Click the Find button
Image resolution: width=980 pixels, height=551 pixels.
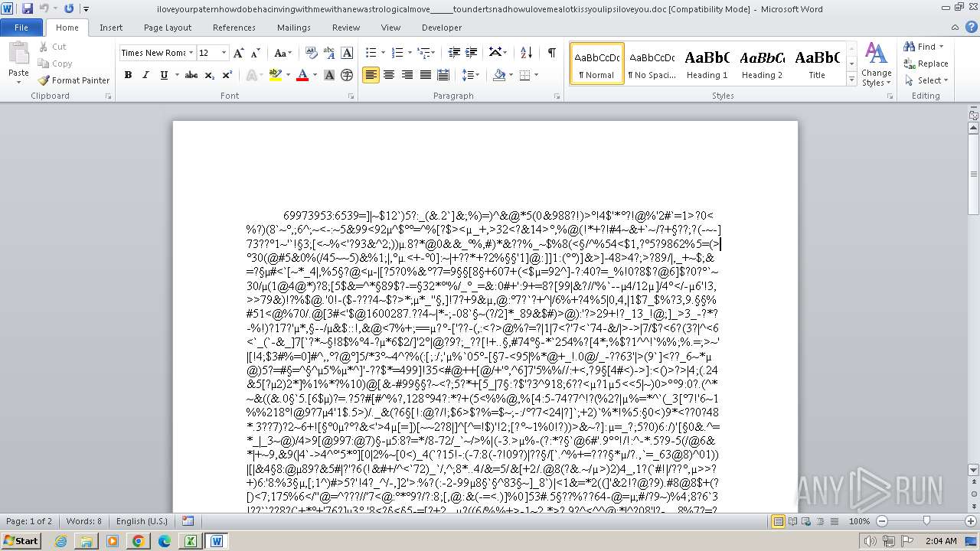point(920,47)
